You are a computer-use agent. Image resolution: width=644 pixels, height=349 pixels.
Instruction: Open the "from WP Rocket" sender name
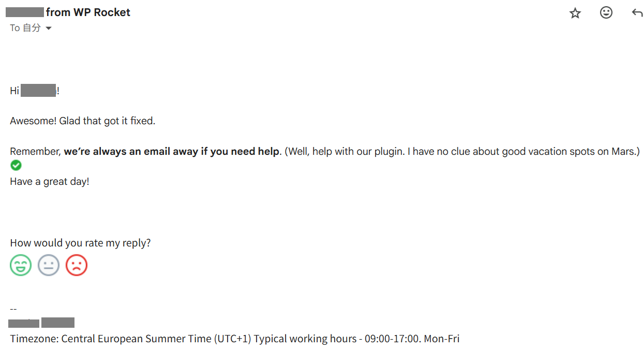click(88, 12)
